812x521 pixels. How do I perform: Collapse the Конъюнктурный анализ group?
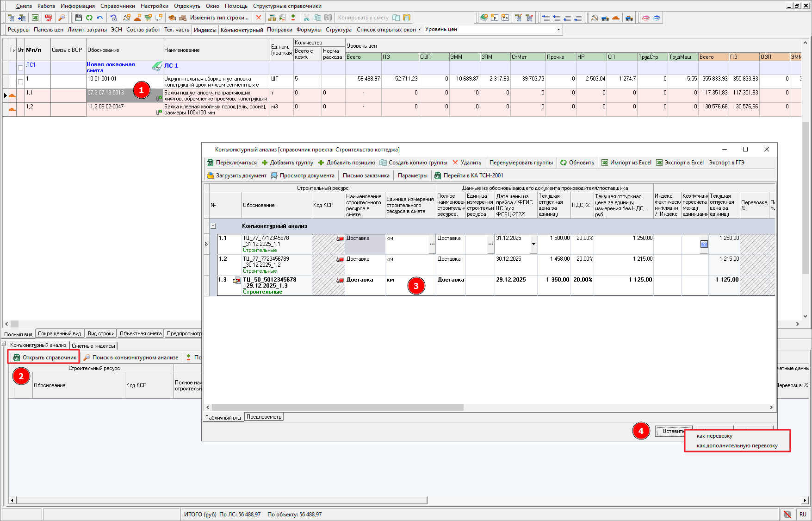point(213,226)
